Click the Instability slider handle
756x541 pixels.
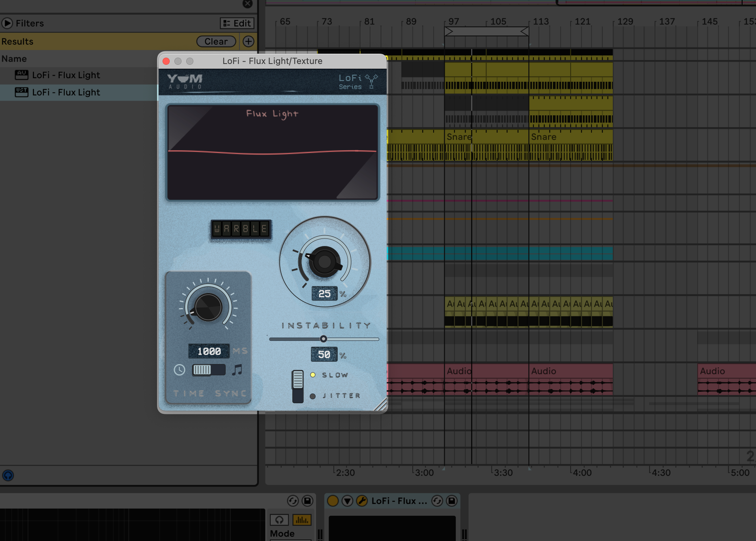click(x=324, y=339)
